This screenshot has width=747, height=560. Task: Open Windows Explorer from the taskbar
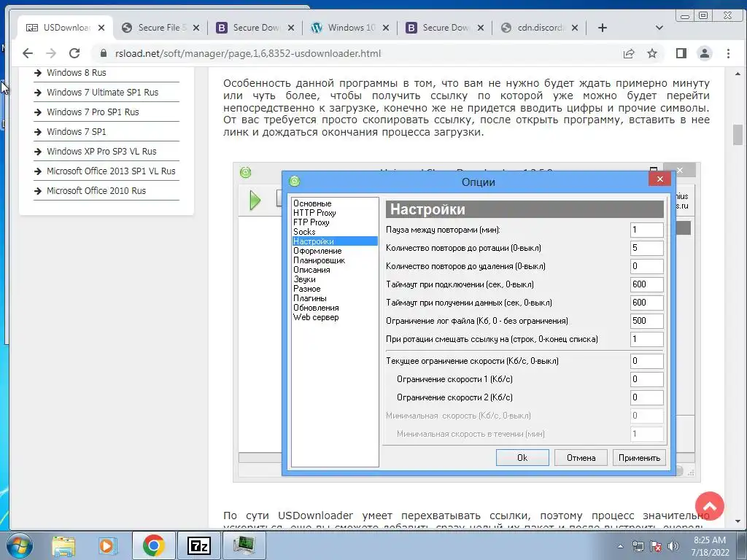coord(63,545)
